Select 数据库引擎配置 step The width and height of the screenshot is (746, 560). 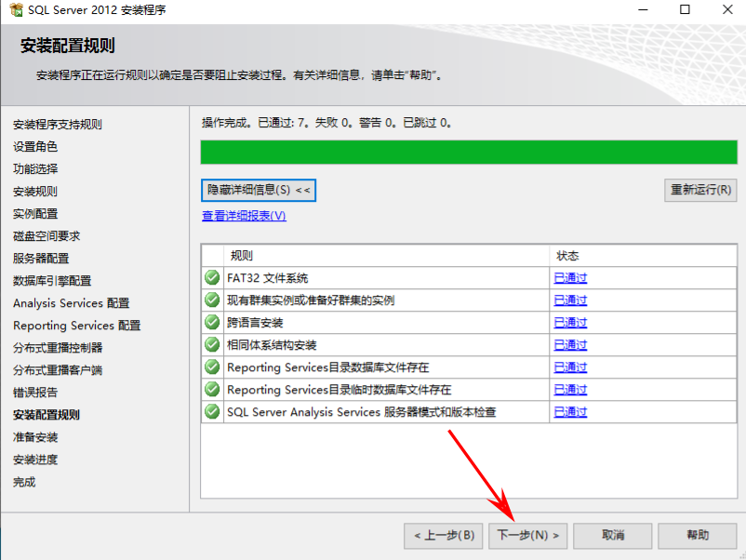(x=52, y=281)
